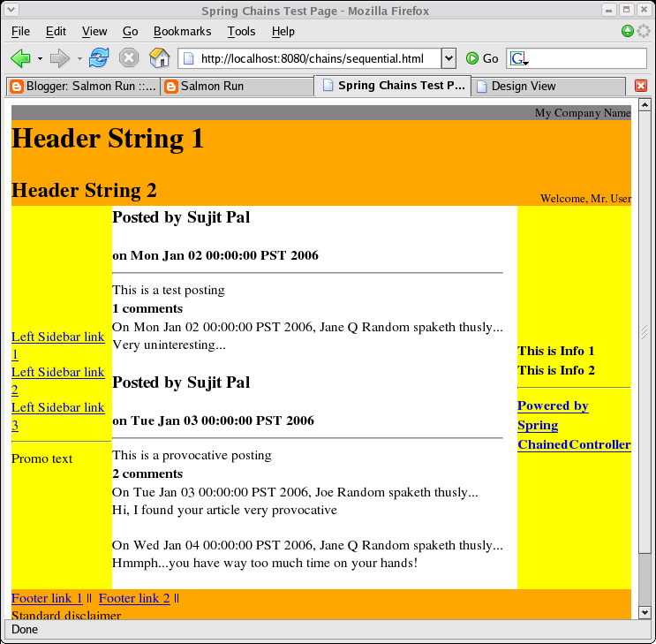Screen dimensions: 656x644
Task: Open the View menu
Action: pos(94,32)
